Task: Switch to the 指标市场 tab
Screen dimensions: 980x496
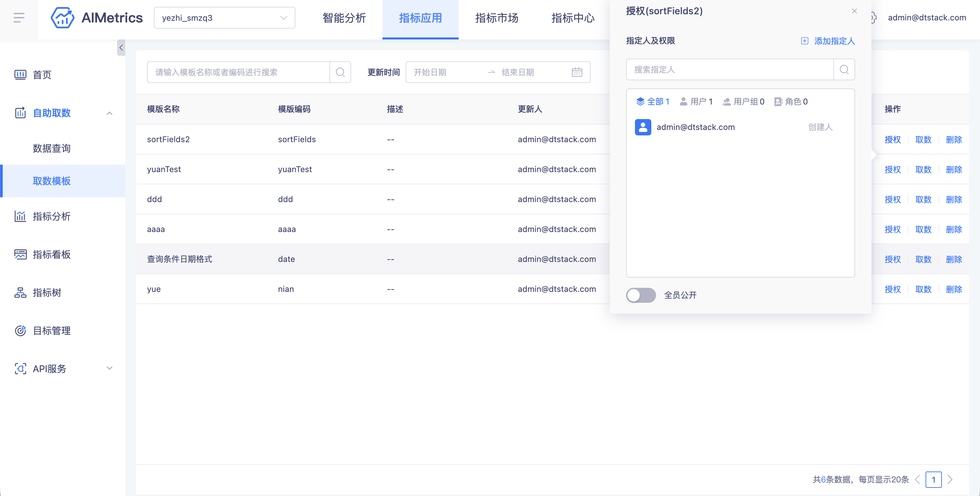Action: (496, 17)
